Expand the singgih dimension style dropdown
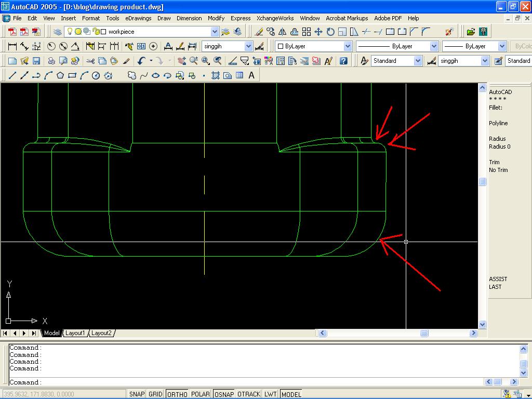 point(248,46)
